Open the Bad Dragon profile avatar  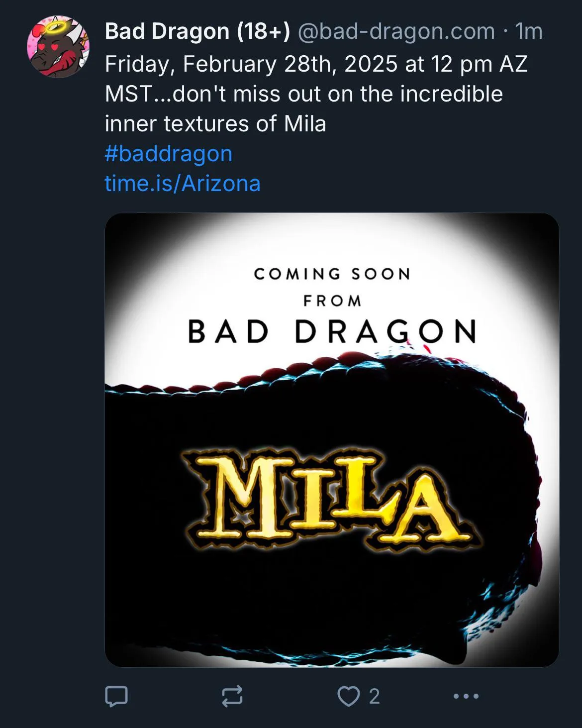(x=58, y=47)
